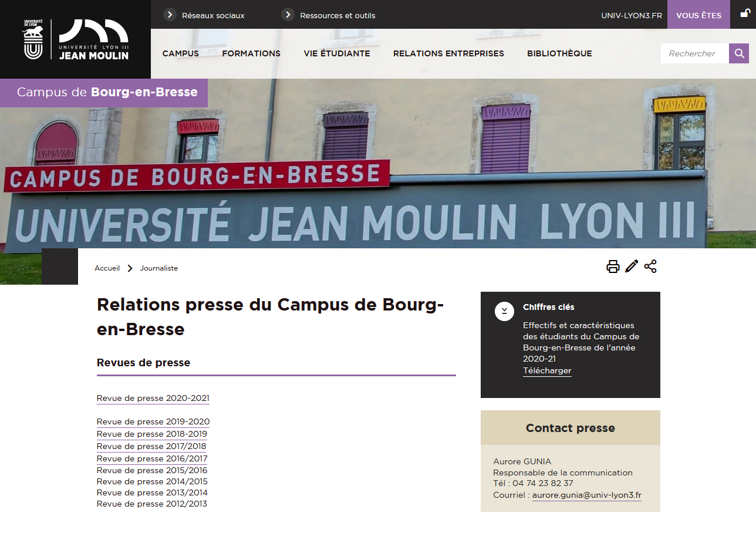Click the Chiffres clés download circle icon

click(504, 311)
